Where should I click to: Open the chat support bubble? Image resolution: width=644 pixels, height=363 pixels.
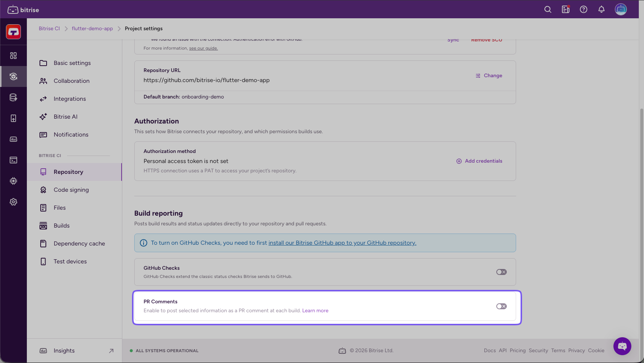[622, 346]
